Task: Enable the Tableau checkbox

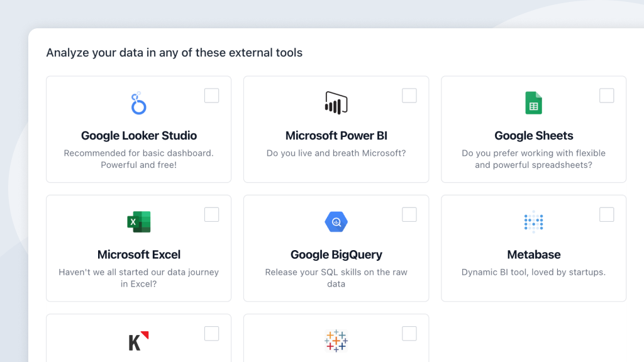Action: (x=409, y=333)
